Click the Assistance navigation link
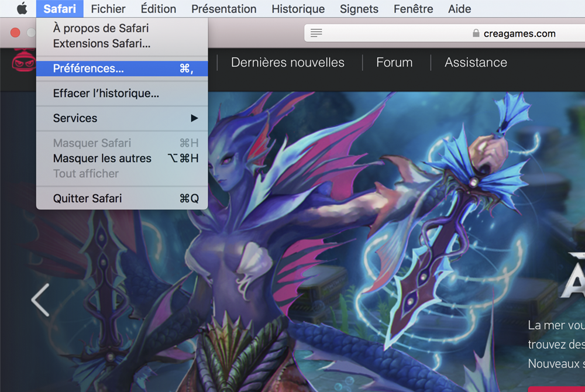585x392 pixels. (x=476, y=63)
